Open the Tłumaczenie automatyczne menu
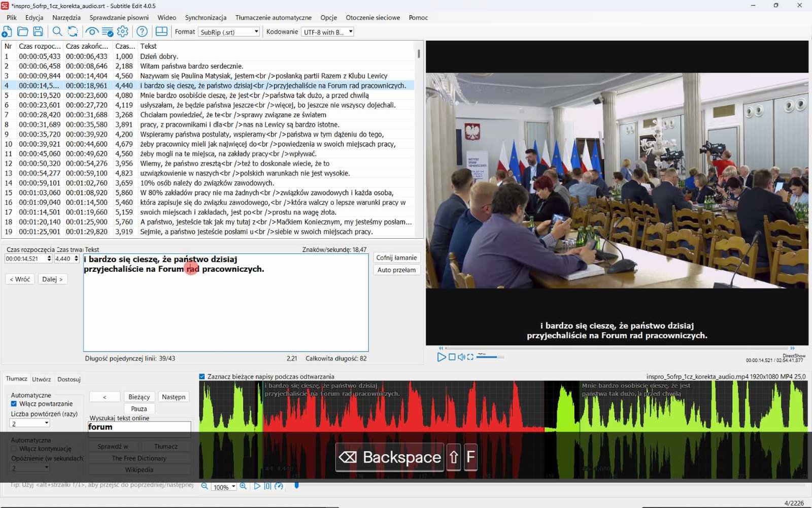The height and width of the screenshot is (508, 812). coord(274,17)
